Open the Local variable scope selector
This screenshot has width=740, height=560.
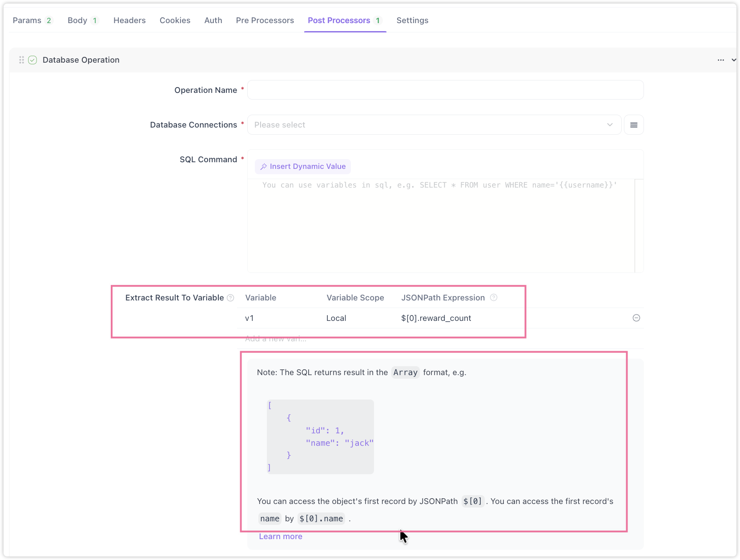click(336, 318)
